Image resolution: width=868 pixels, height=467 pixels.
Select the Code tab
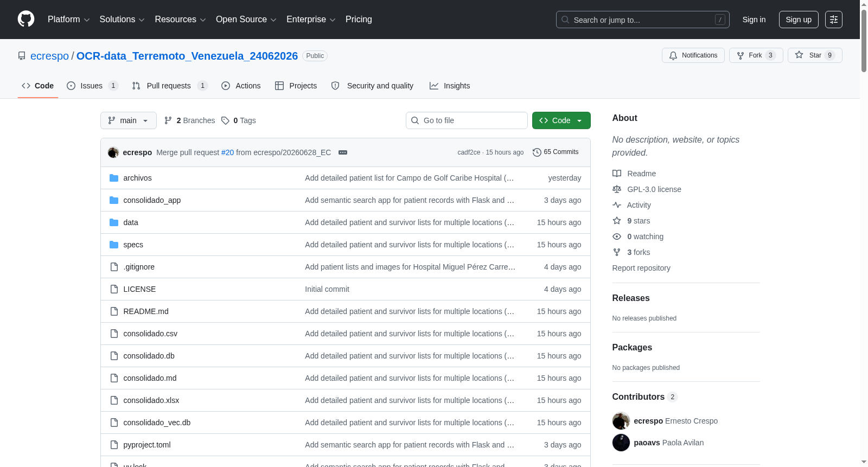tap(38, 86)
